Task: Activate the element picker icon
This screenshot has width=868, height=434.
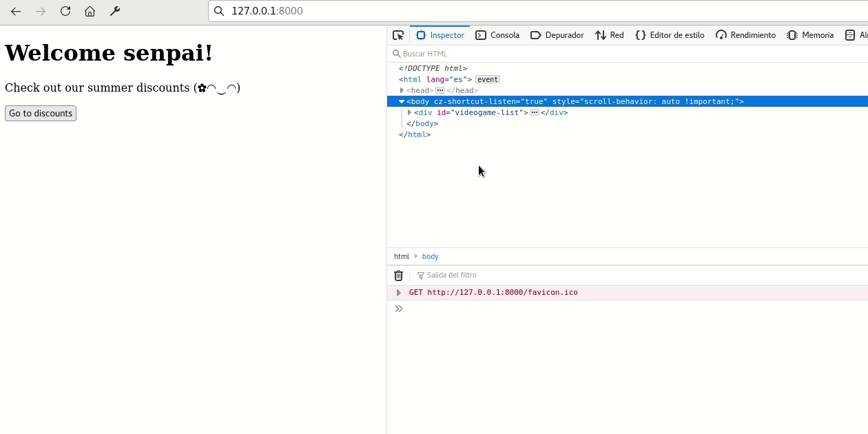Action: click(398, 35)
